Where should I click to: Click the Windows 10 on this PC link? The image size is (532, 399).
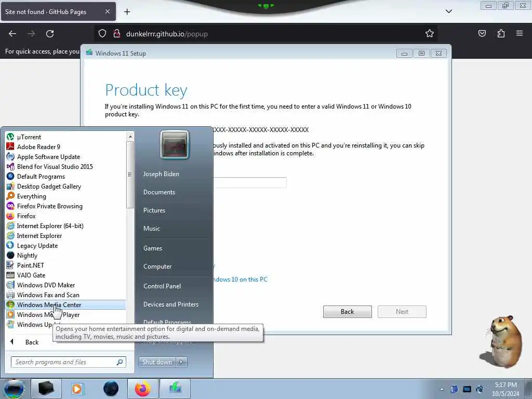click(x=240, y=279)
